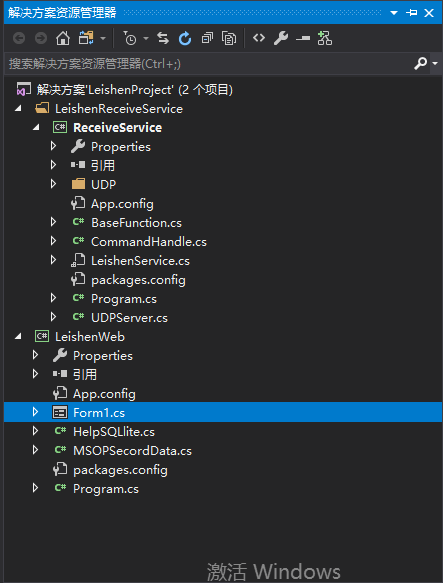Click the Forward navigation arrow icon

41,38
